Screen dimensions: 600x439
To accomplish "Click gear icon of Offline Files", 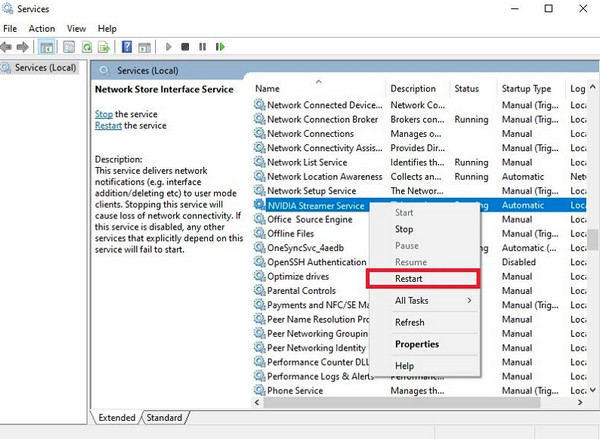I will (x=259, y=233).
